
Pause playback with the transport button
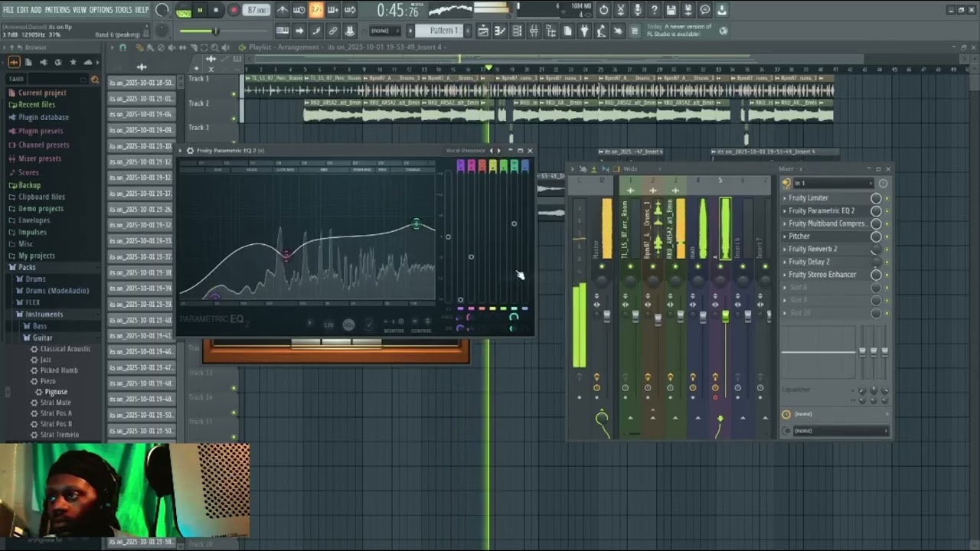(200, 10)
